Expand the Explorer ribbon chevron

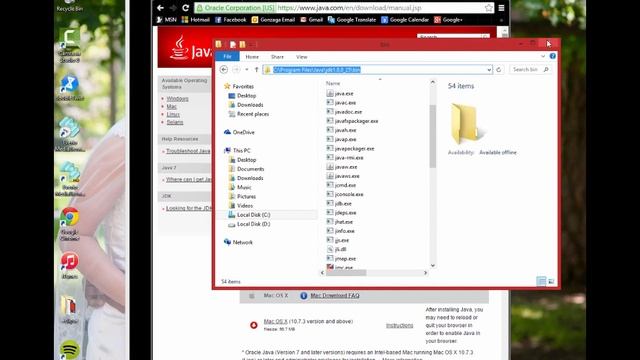pos(543,56)
